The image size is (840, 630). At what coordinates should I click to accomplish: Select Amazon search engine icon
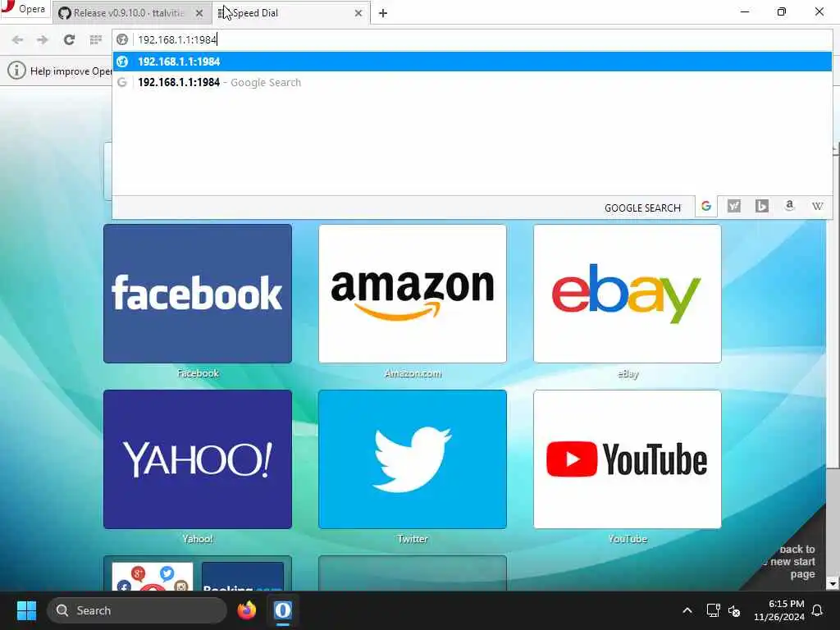(x=790, y=206)
